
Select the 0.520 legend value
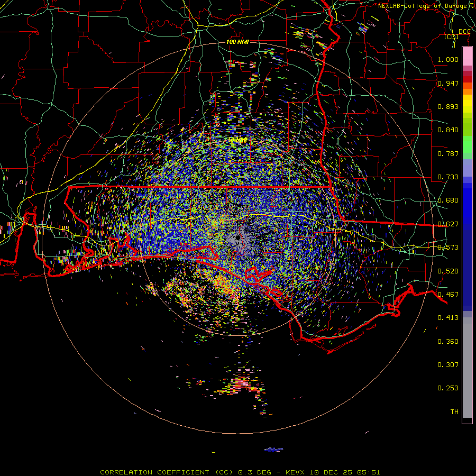[448, 271]
